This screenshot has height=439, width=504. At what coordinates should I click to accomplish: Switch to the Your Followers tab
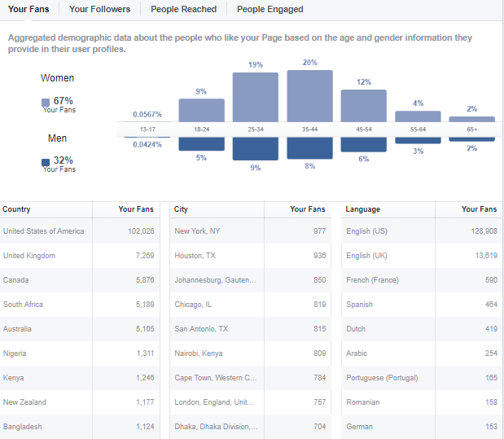[x=99, y=9]
